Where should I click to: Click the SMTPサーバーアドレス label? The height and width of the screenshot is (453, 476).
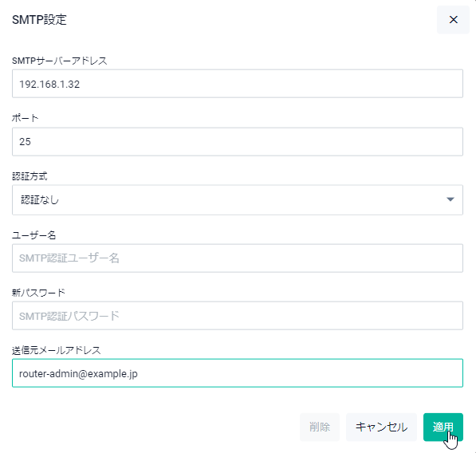click(60, 61)
